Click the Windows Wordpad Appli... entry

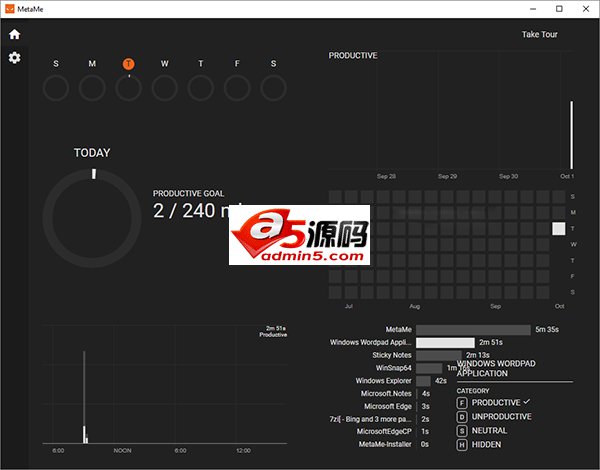tap(371, 343)
